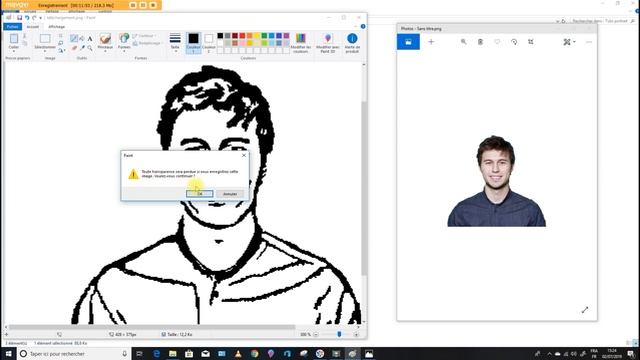Screen dimensions: 640x360
Task: Confirm the Paint transparency warning with OK
Action: (x=200, y=194)
